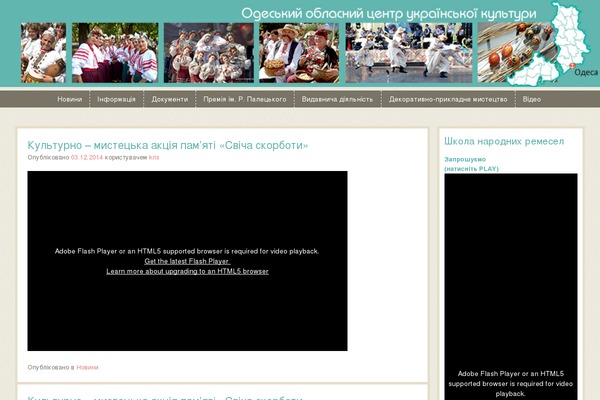Click Learn more about upgrading HTML5 browser
This screenshot has width=600, height=400.
187,271
